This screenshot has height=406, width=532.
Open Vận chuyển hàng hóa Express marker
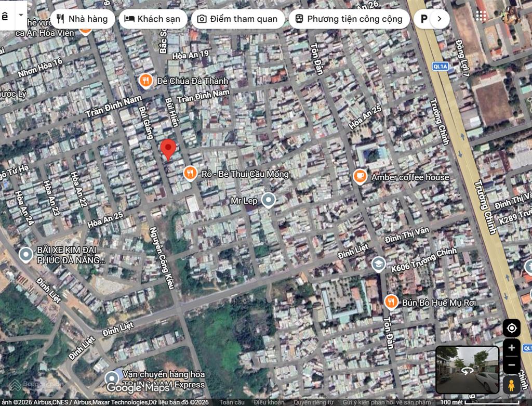coord(112,379)
